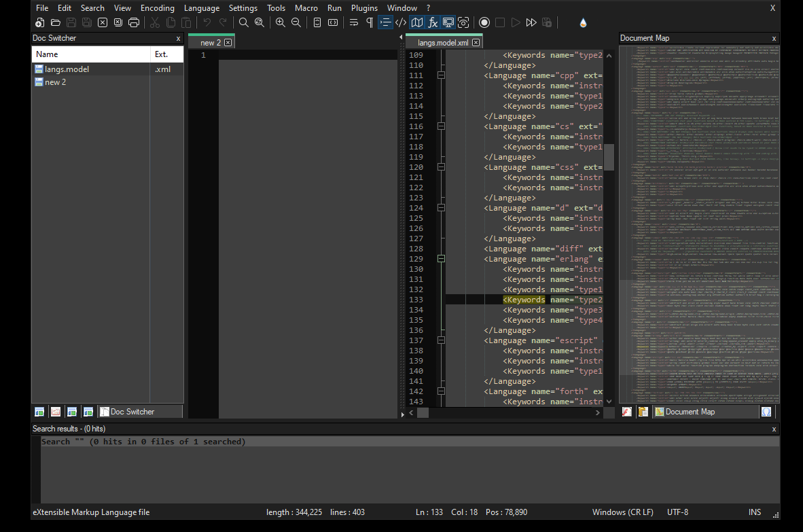Collapse the css Language block at line 120
The image size is (803, 532).
[441, 166]
